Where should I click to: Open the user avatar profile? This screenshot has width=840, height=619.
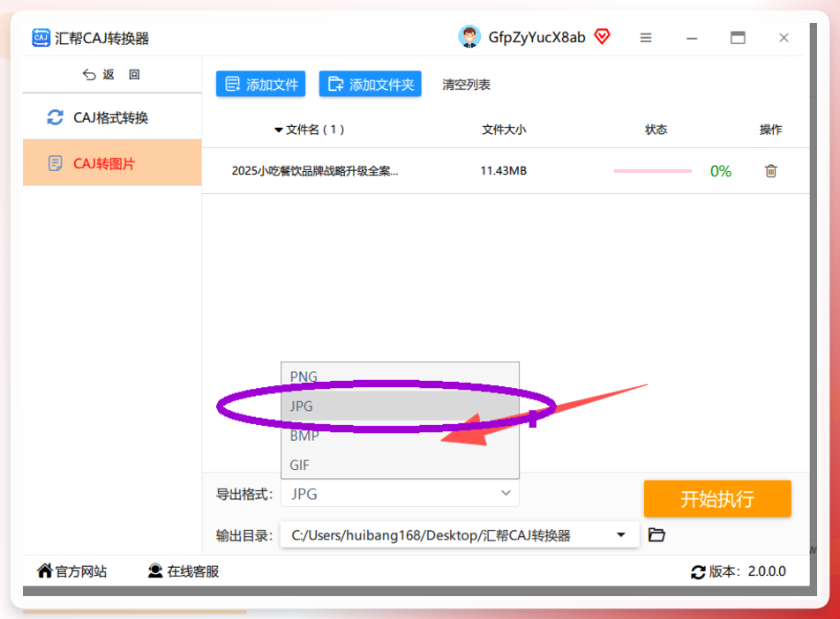[x=469, y=37]
